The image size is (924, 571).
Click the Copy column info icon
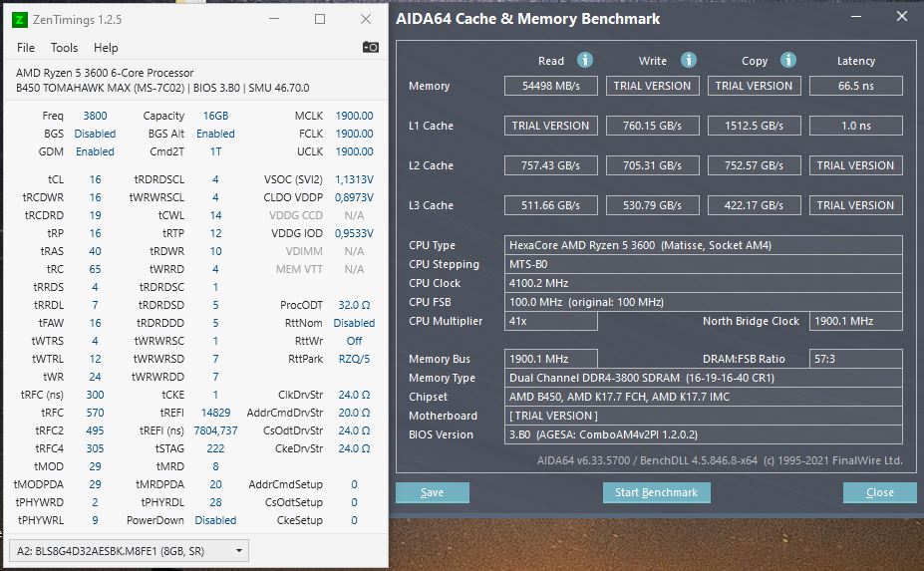788,60
